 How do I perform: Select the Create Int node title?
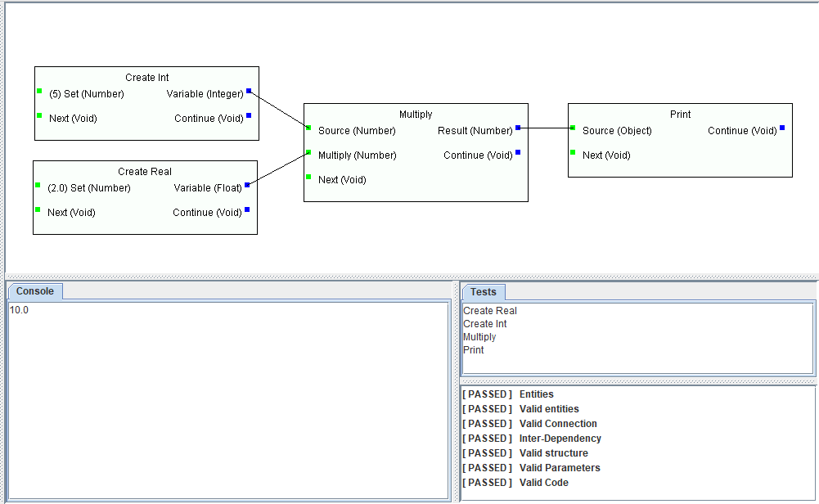[146, 77]
